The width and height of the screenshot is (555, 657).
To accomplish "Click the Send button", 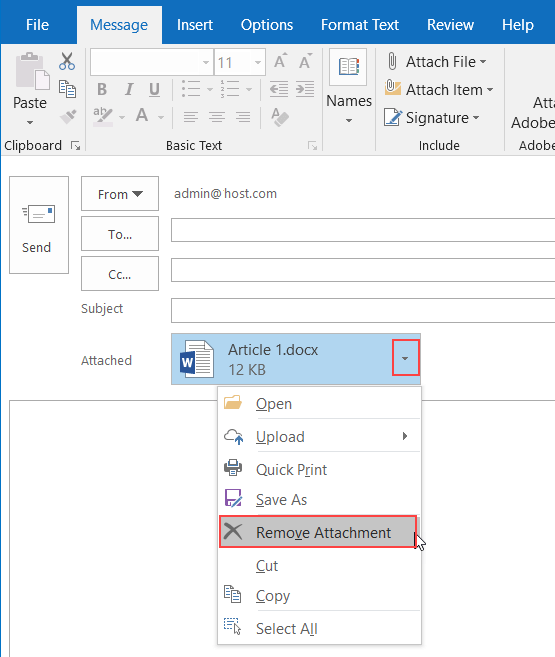I will click(39, 225).
